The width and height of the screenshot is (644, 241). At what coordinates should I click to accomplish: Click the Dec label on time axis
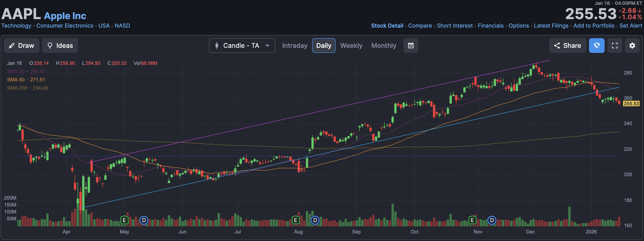click(530, 232)
